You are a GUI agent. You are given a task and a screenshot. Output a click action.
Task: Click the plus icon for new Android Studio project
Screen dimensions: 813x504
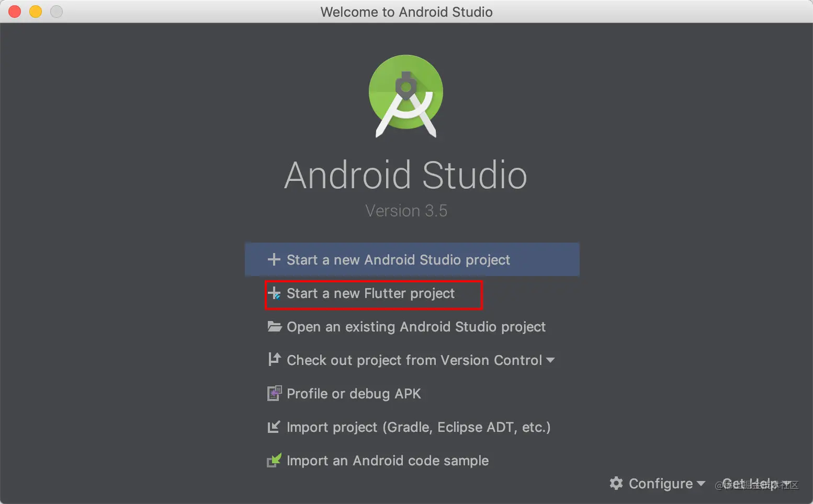(274, 259)
